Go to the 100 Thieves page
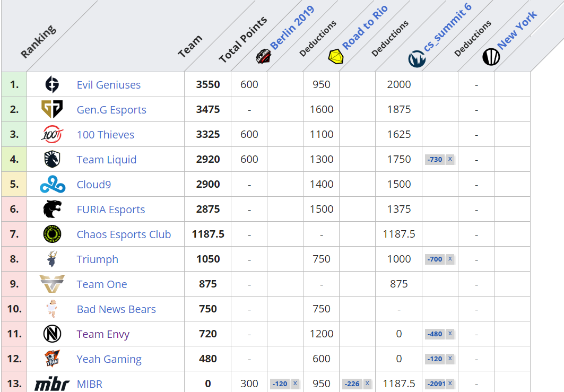Viewport: 564px width, 392px height. (106, 135)
